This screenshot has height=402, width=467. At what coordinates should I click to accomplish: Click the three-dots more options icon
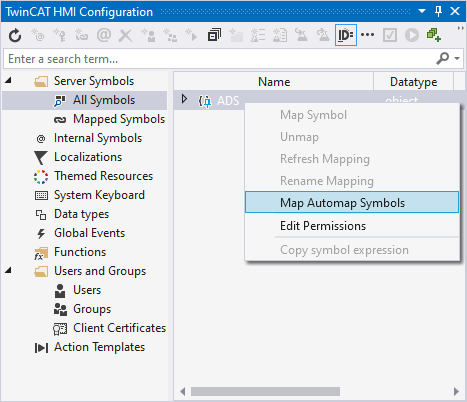368,35
